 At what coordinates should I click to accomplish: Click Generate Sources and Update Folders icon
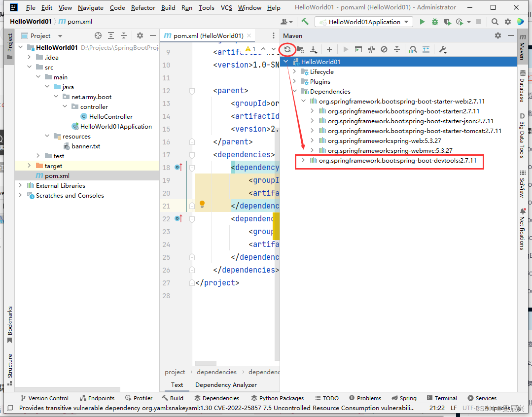[x=301, y=50]
